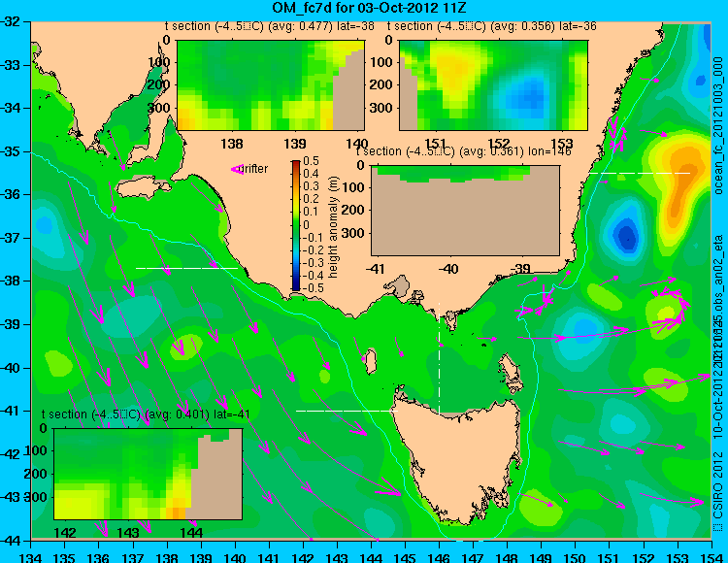Click the longitude axis label 134
This screenshot has width=728, height=563.
pyautogui.click(x=31, y=557)
